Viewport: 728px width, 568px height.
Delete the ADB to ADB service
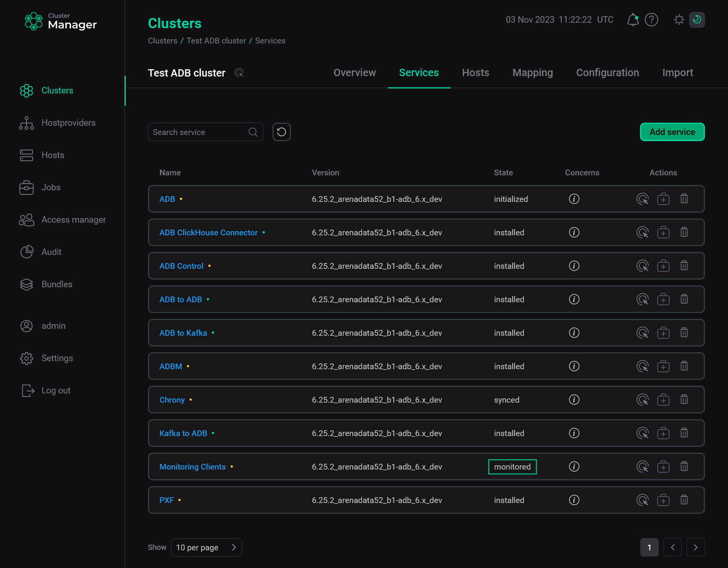684,299
